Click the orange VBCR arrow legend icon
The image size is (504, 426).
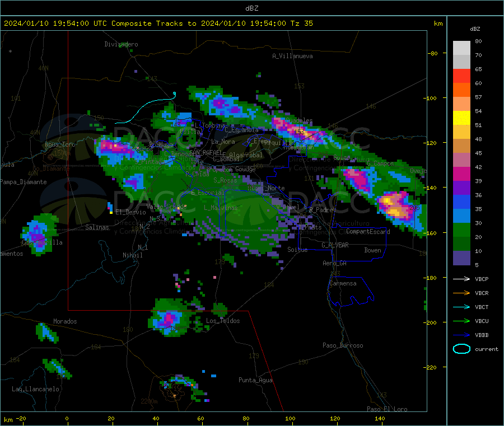461,293
